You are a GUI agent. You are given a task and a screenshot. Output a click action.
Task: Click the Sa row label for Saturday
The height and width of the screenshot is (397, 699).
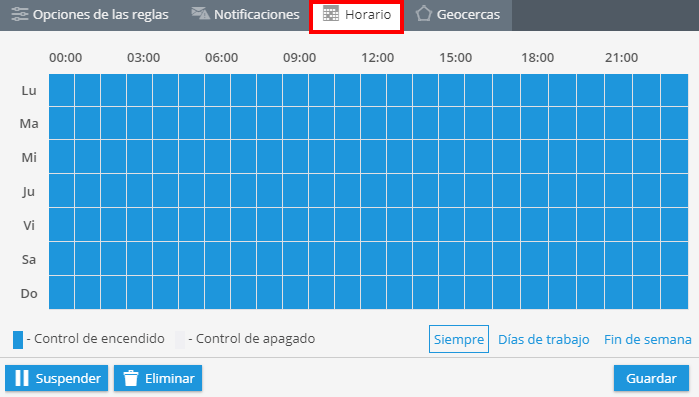29,259
